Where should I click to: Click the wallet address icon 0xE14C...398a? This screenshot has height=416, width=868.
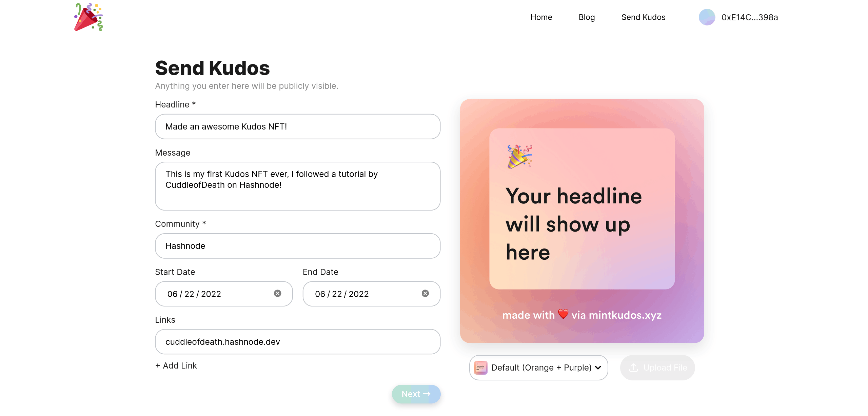pos(708,17)
